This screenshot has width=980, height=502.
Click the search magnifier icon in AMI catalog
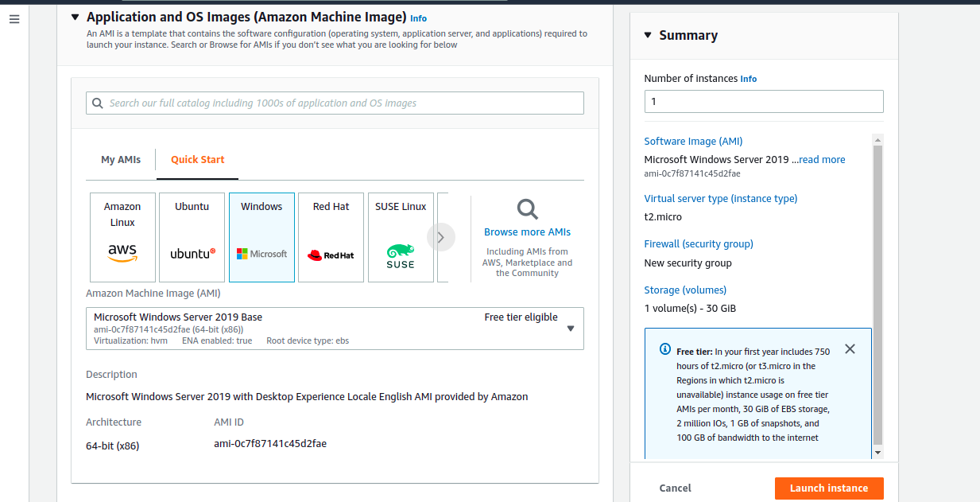coord(98,103)
